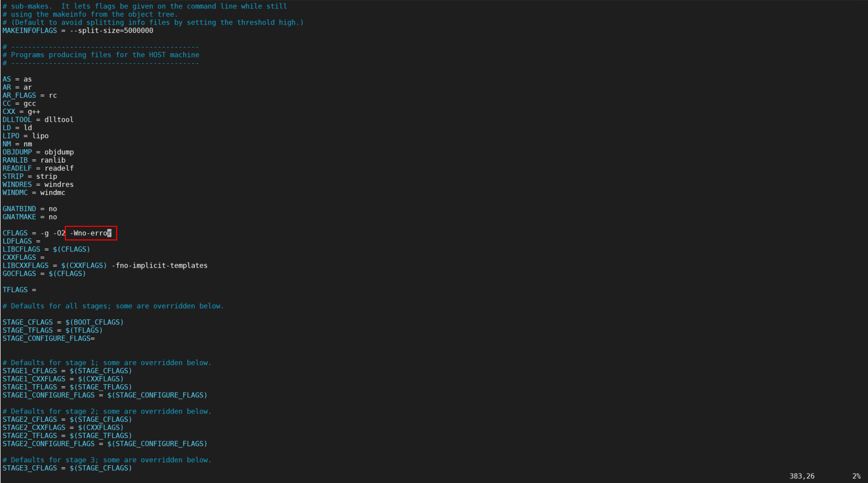The height and width of the screenshot is (483, 868).
Task: Select the STAGE1_CONFIGURE_FLAGS definition
Action: click(105, 395)
